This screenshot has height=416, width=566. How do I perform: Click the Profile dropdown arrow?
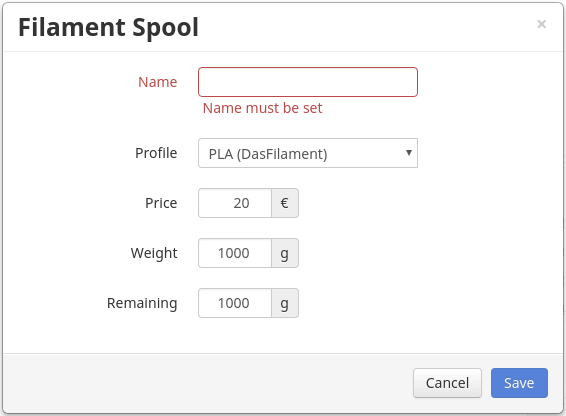coord(409,153)
